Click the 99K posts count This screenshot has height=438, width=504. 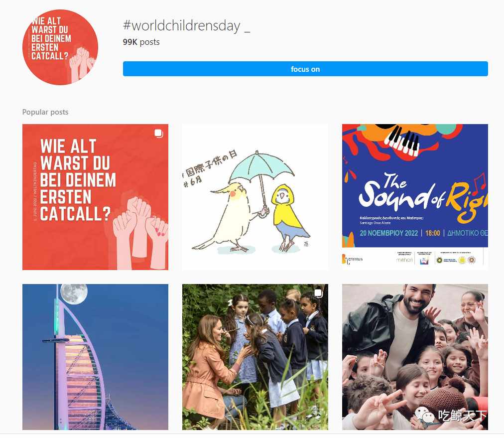tap(141, 42)
